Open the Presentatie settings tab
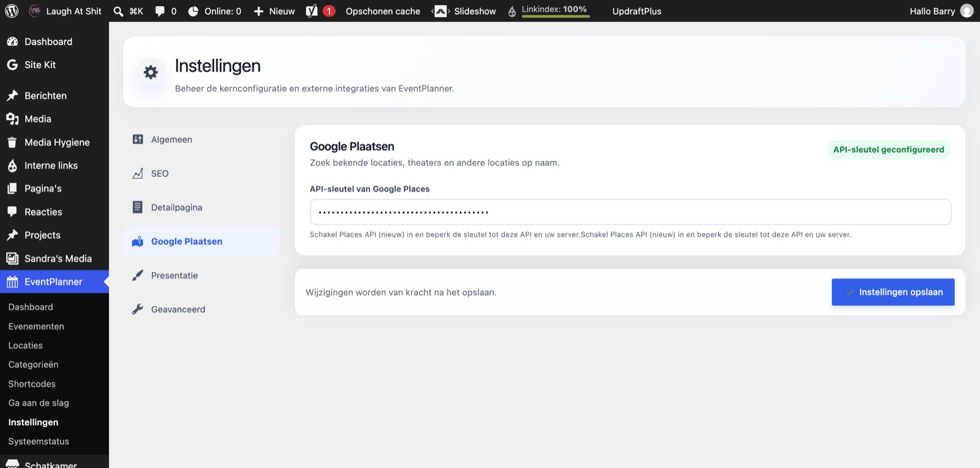Viewport: 980px width, 468px height. point(201,276)
